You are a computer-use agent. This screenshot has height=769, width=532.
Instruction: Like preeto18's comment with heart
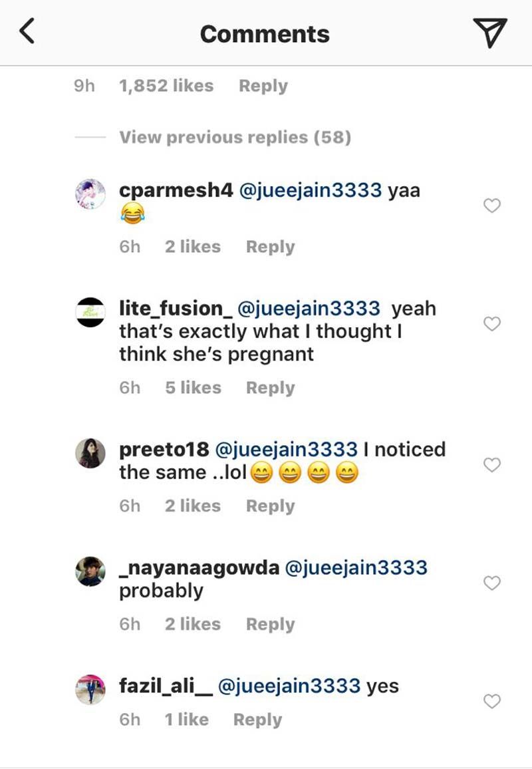pos(491,465)
